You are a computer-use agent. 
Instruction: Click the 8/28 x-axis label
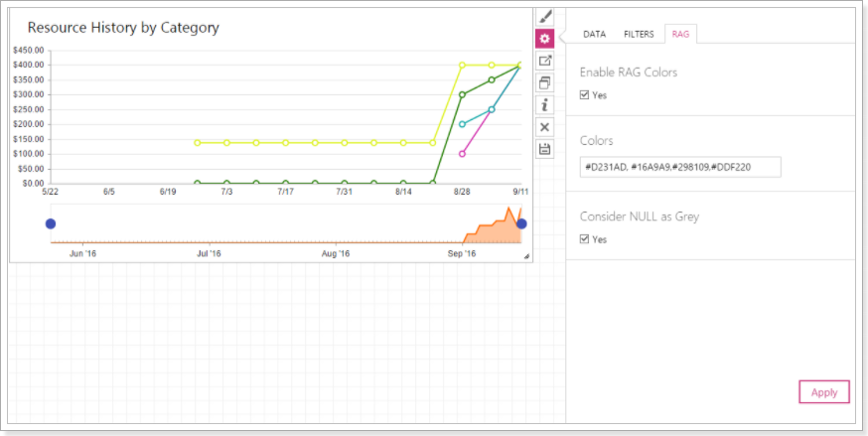tap(462, 192)
